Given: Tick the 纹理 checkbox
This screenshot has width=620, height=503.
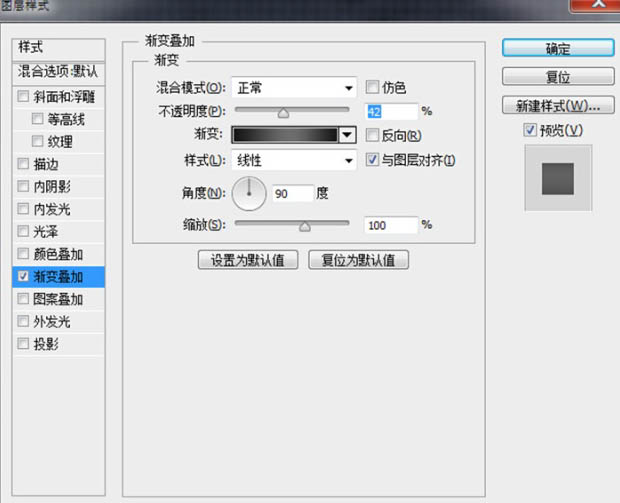Looking at the screenshot, I should [37, 141].
